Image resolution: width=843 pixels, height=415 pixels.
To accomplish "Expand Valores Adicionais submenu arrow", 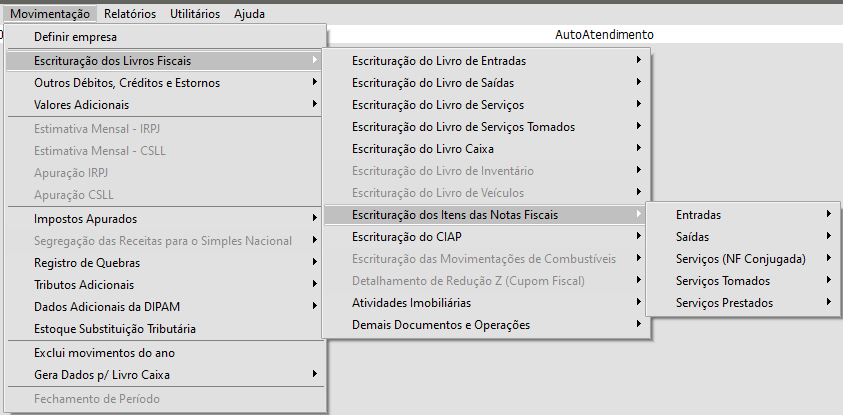I will pyautogui.click(x=315, y=104).
